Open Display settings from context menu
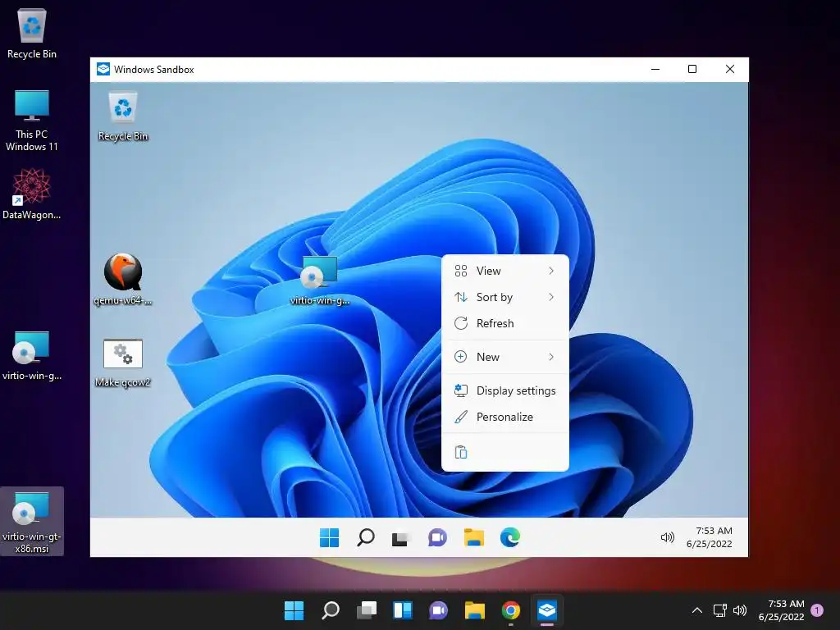Viewport: 840px width, 630px height. pyautogui.click(x=504, y=390)
